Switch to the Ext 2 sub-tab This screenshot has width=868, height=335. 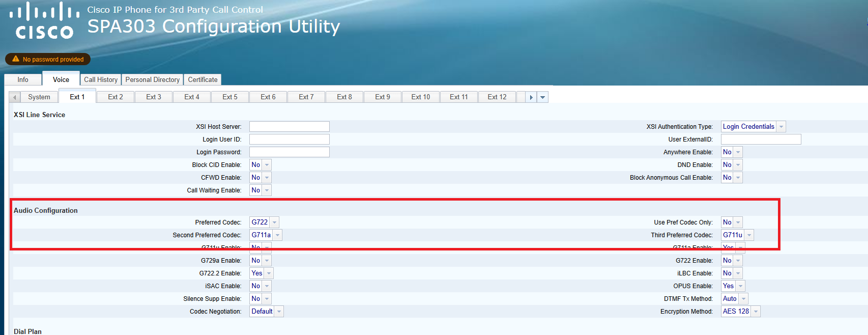click(115, 97)
